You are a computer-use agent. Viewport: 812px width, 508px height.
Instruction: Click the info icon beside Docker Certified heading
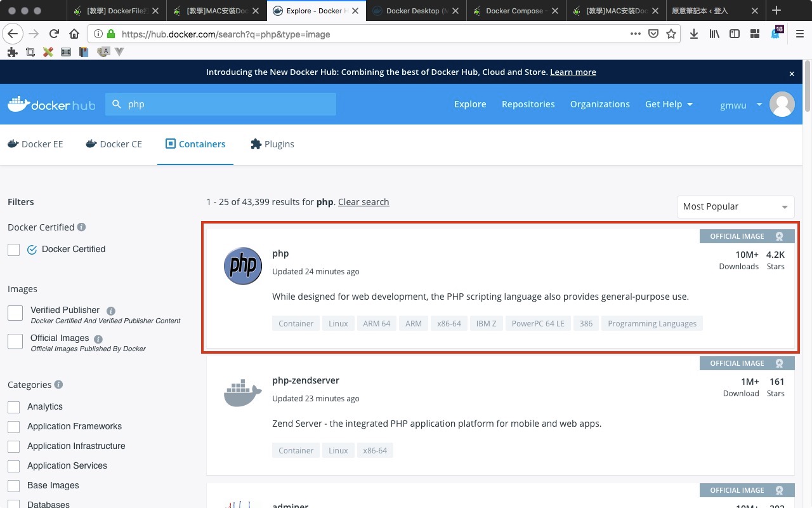tap(81, 227)
